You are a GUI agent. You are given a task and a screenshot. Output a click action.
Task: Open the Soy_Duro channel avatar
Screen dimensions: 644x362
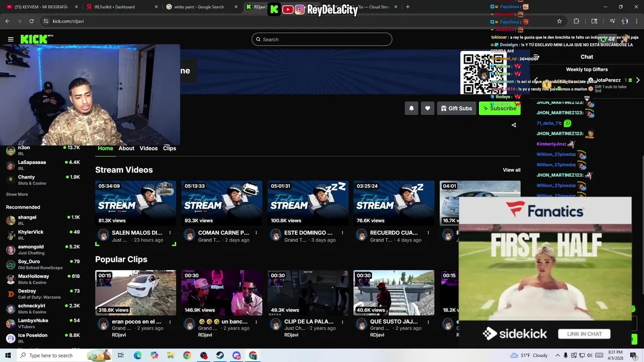(x=11, y=264)
